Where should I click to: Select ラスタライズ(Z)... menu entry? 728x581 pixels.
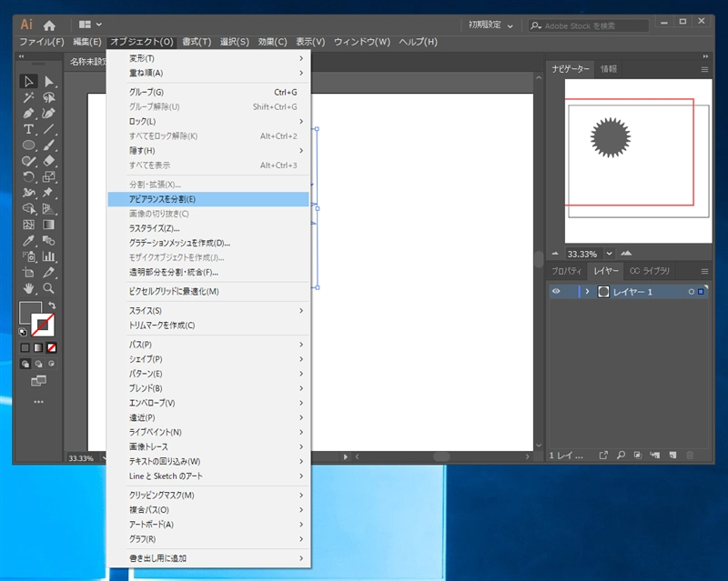point(208,228)
